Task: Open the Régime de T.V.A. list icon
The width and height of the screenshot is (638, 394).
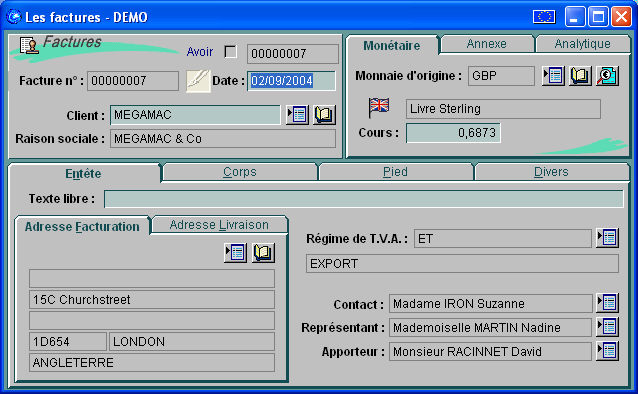Action: [x=607, y=238]
